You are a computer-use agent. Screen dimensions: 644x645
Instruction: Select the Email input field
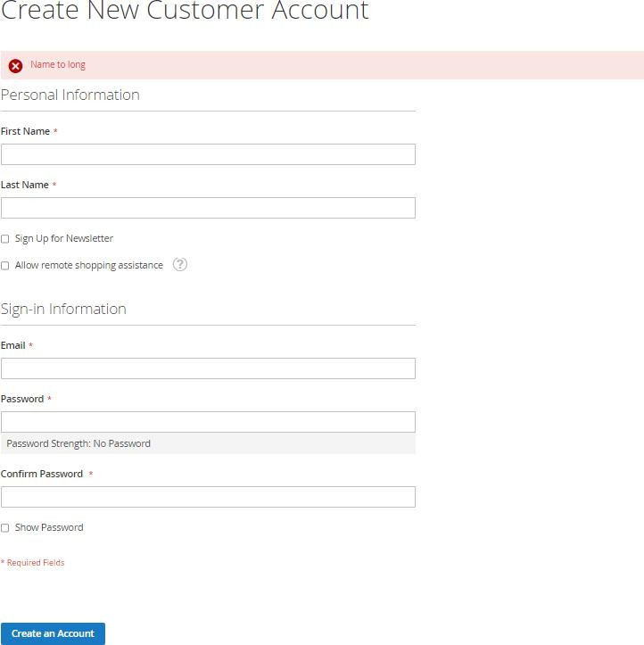208,368
